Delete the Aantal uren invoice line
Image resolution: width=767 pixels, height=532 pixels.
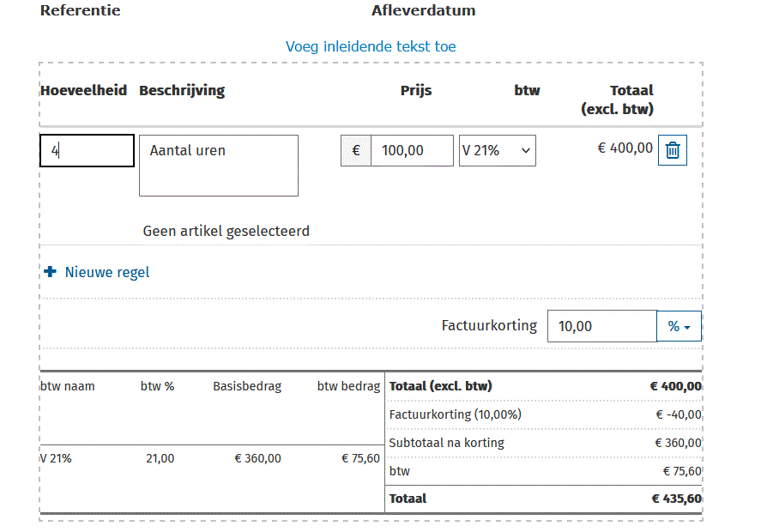point(672,149)
